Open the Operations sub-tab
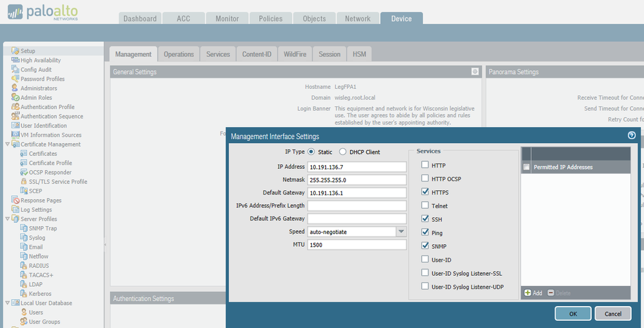644x328 pixels. 179,54
